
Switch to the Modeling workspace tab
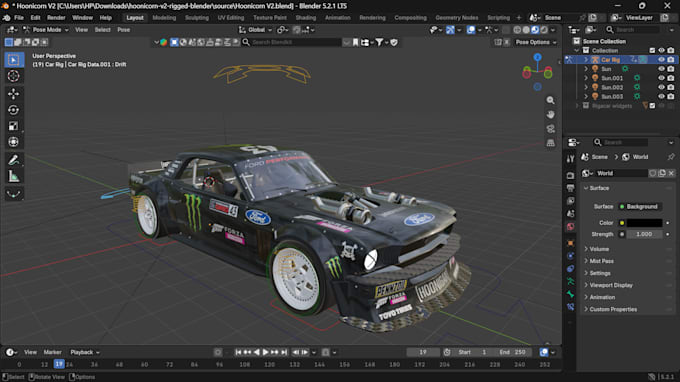[x=164, y=18]
